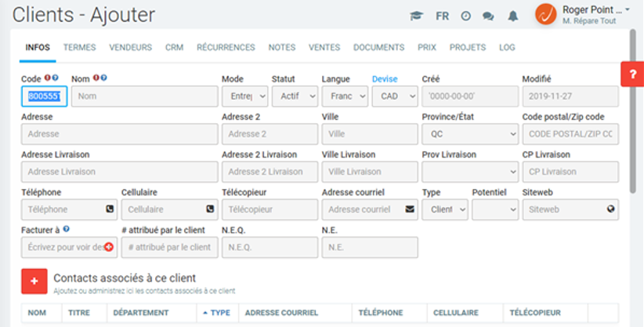Switch to the TERMES tab
This screenshot has height=327, width=644.
coord(79,48)
